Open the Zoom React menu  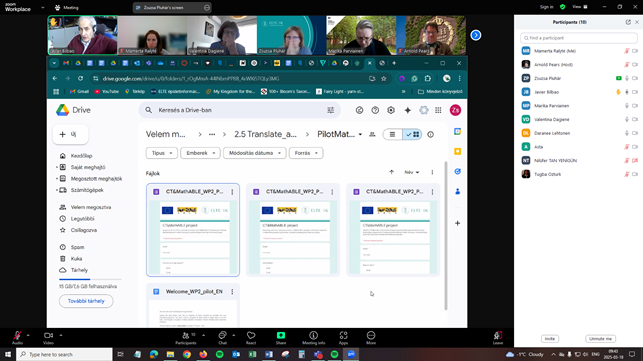(x=251, y=338)
